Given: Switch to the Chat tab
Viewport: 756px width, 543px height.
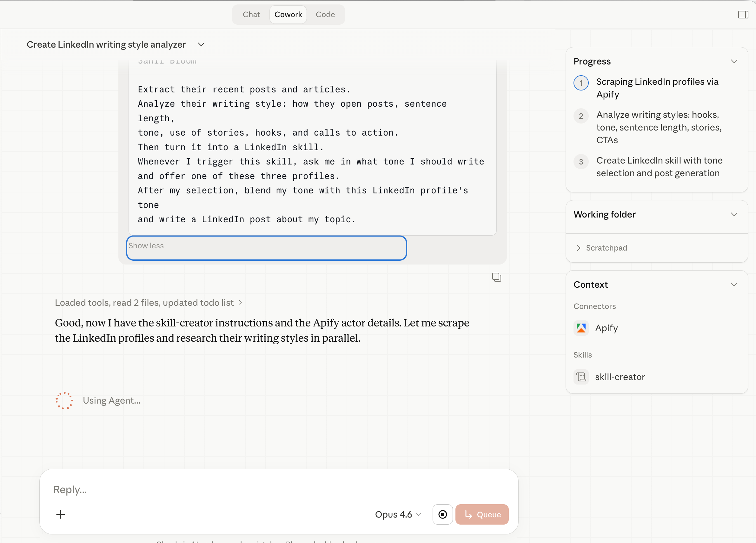Looking at the screenshot, I should pos(251,15).
